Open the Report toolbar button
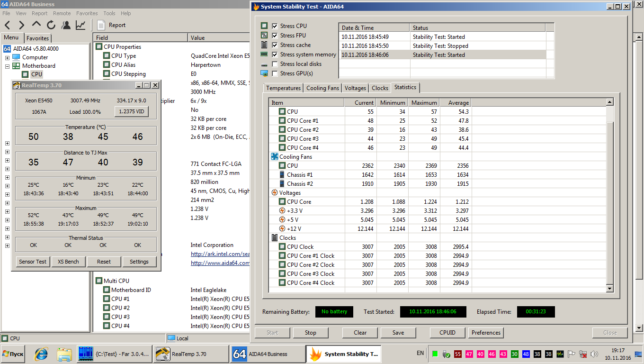The height and width of the screenshot is (364, 644). point(112,25)
